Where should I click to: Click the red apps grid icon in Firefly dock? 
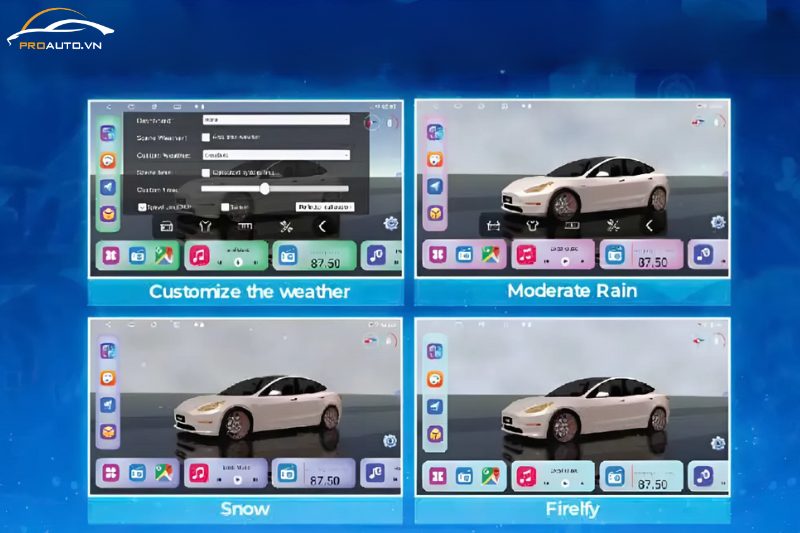coord(438,477)
